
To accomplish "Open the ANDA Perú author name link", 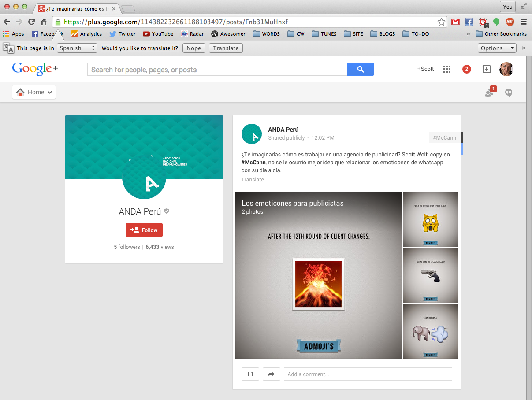I will pos(283,130).
